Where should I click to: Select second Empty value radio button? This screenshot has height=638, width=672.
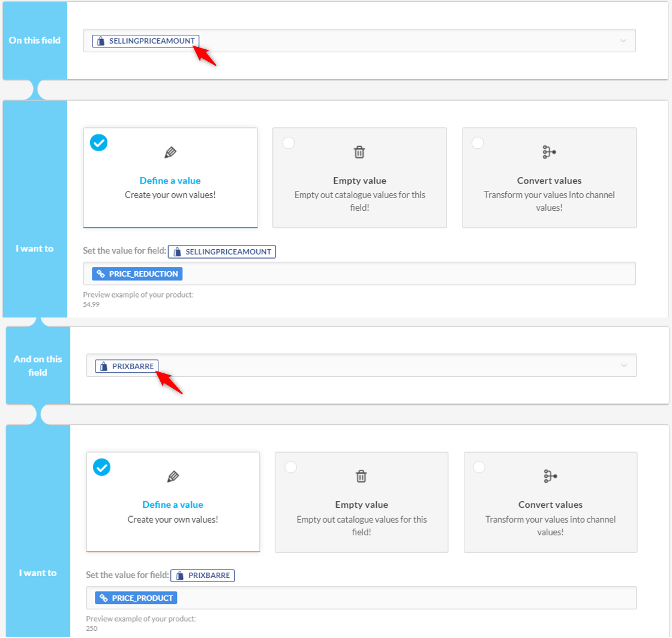point(291,467)
